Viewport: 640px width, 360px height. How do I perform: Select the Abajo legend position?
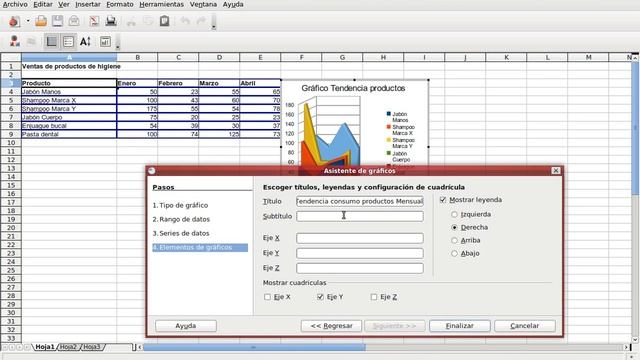click(454, 253)
